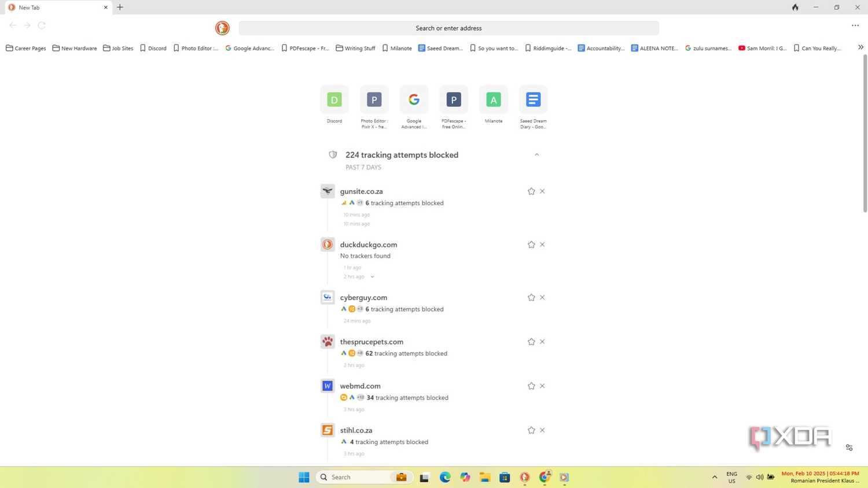Collapse the tracking attempts blocked section
Image resolution: width=868 pixels, height=488 pixels.
(x=537, y=155)
